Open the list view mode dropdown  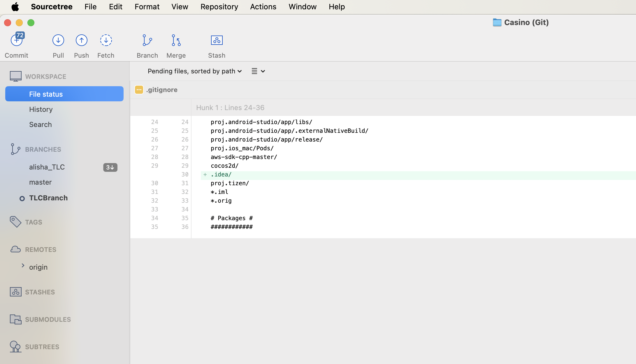258,71
